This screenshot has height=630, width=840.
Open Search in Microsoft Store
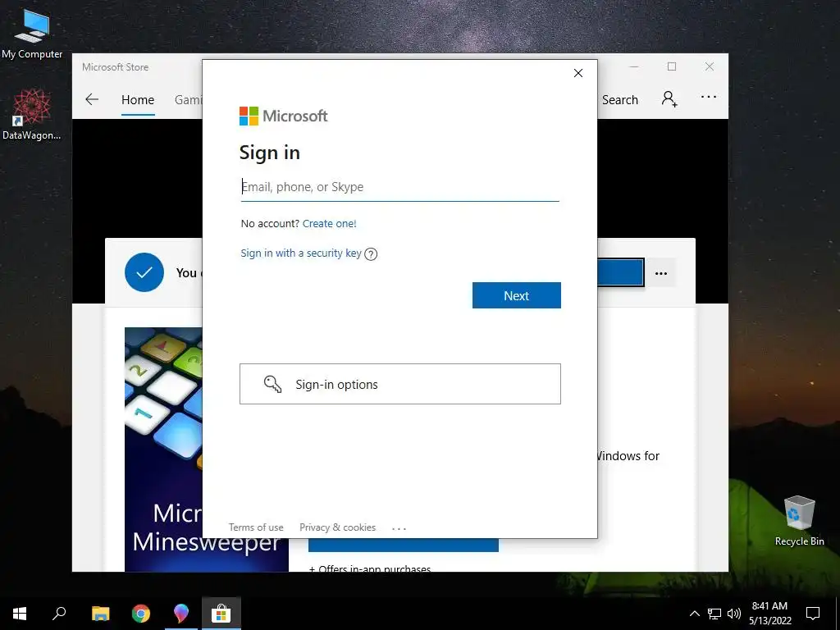pos(620,99)
